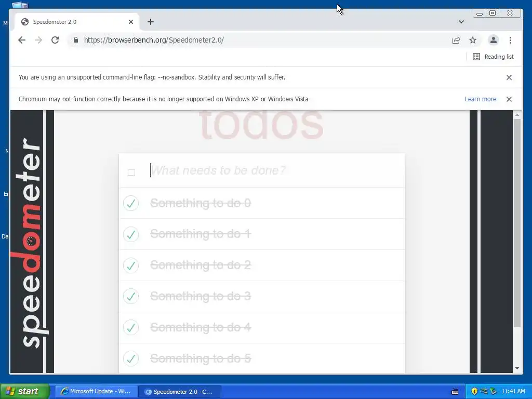Open Chromium three-dot menu
The height and width of the screenshot is (399, 532).
click(x=510, y=40)
